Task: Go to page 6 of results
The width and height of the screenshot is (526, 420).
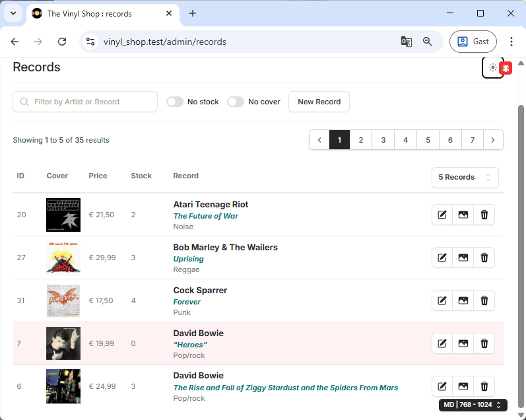Action: coord(450,140)
